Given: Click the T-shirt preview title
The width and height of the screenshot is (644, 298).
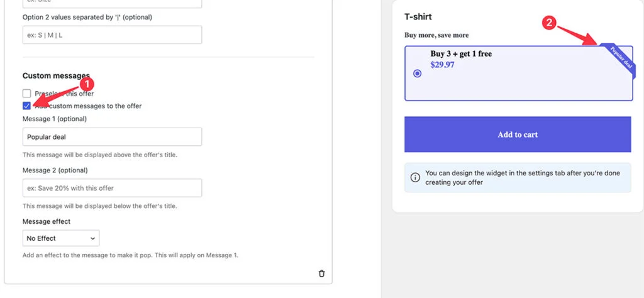Looking at the screenshot, I should (x=418, y=17).
